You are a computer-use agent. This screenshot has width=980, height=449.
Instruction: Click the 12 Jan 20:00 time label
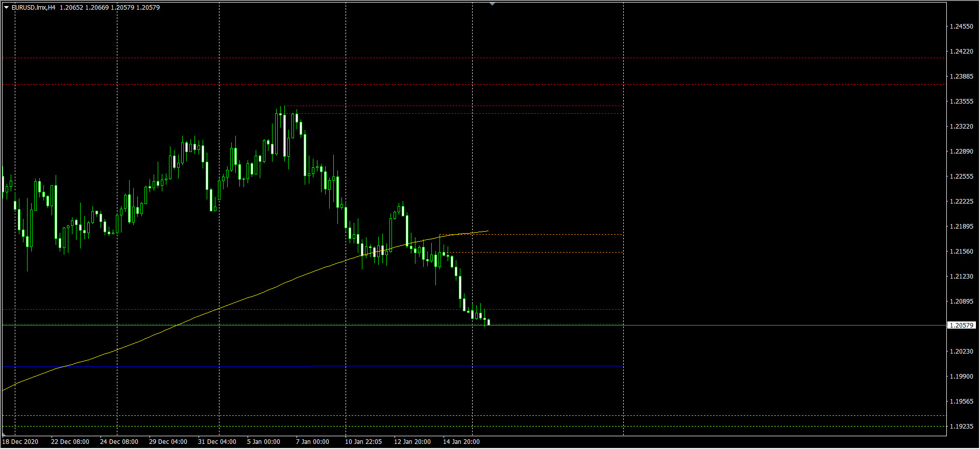[412, 442]
